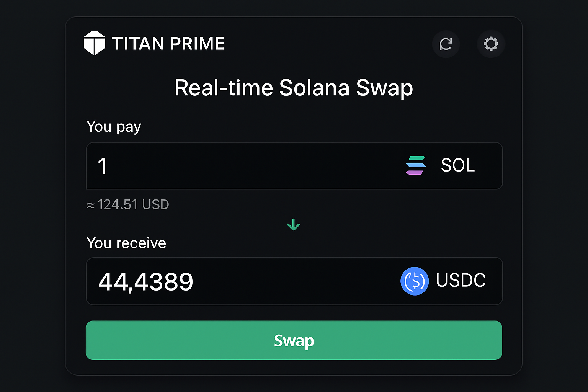588x392 pixels.
Task: Click the You pay label
Action: (114, 126)
